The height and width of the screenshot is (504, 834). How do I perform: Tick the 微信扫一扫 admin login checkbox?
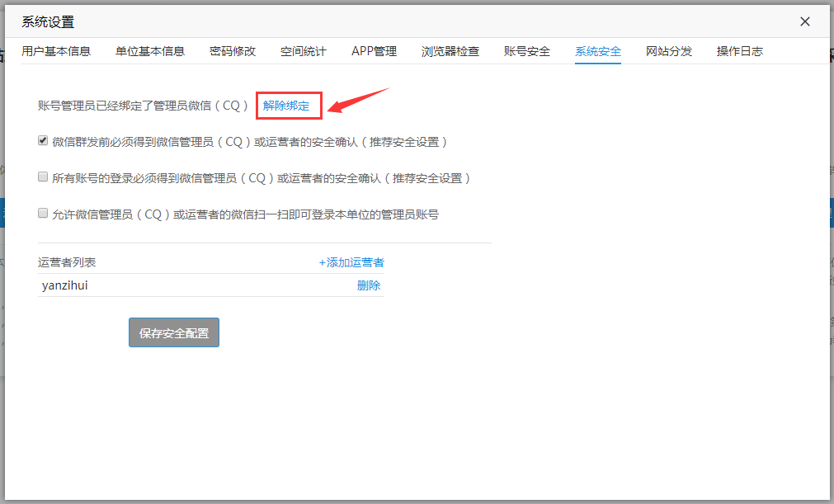click(x=43, y=214)
